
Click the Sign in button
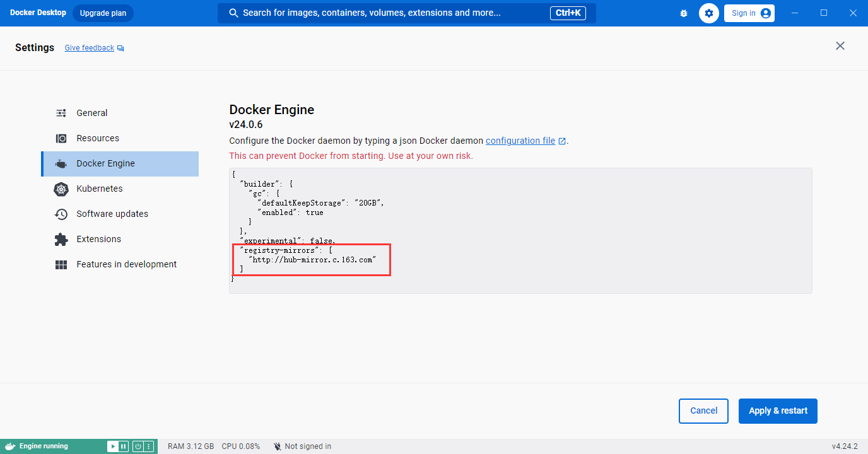(749, 13)
